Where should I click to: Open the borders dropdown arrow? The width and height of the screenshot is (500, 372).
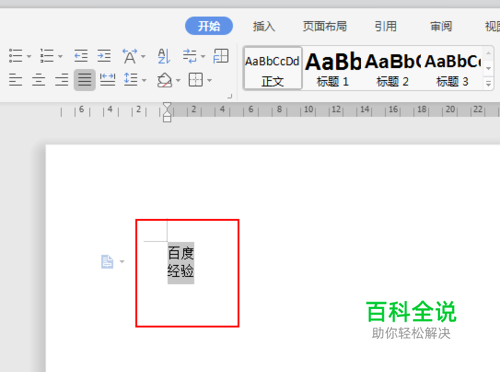209,80
